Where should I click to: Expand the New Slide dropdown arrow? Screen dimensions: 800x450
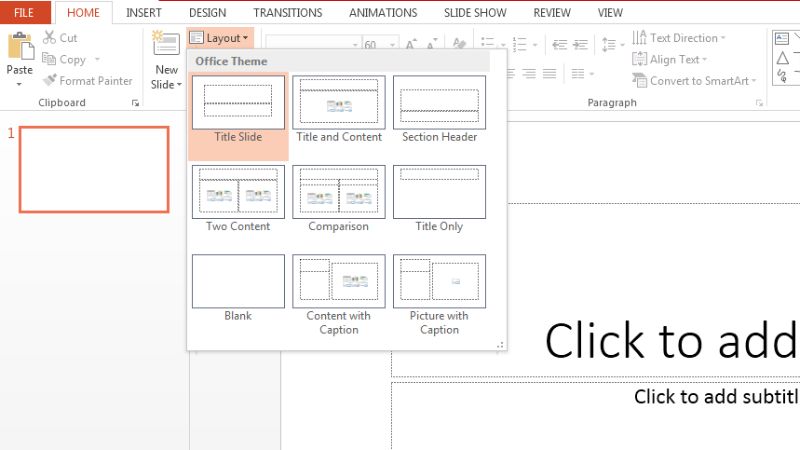pos(180,85)
